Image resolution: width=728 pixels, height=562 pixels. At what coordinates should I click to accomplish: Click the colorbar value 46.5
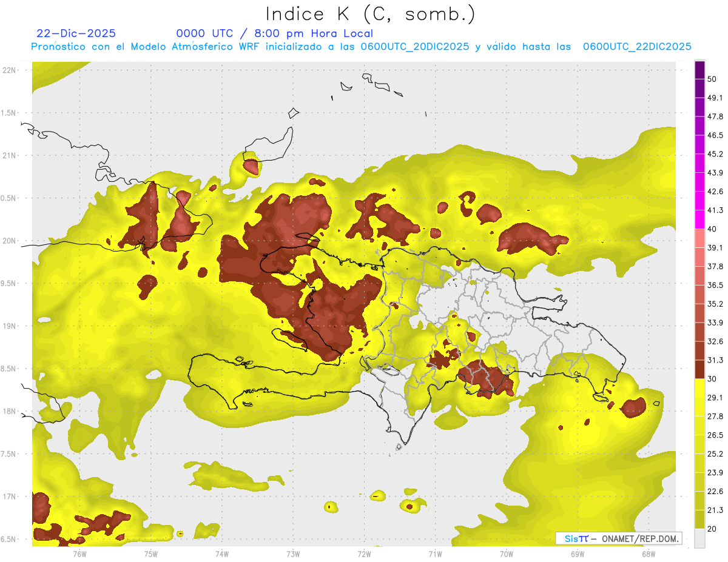click(x=715, y=135)
